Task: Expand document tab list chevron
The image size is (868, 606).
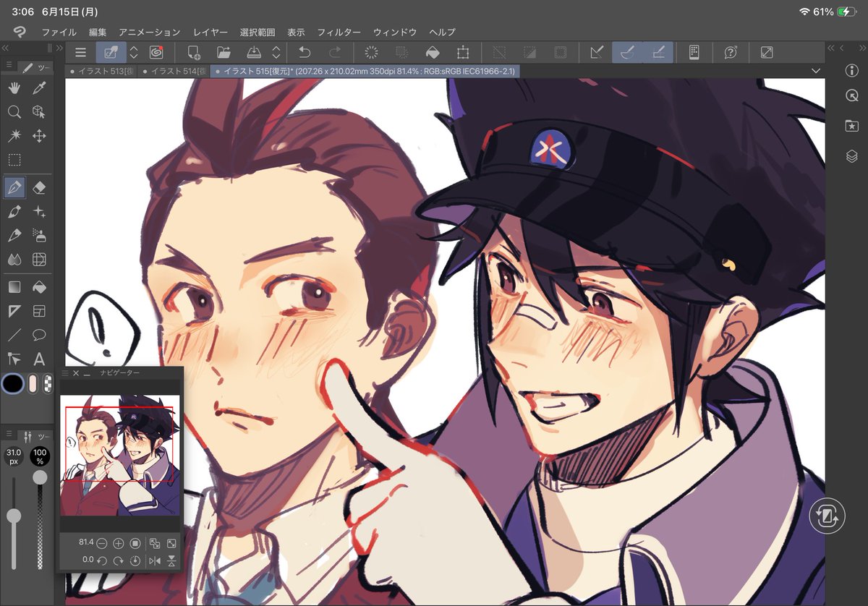Action: tap(816, 71)
